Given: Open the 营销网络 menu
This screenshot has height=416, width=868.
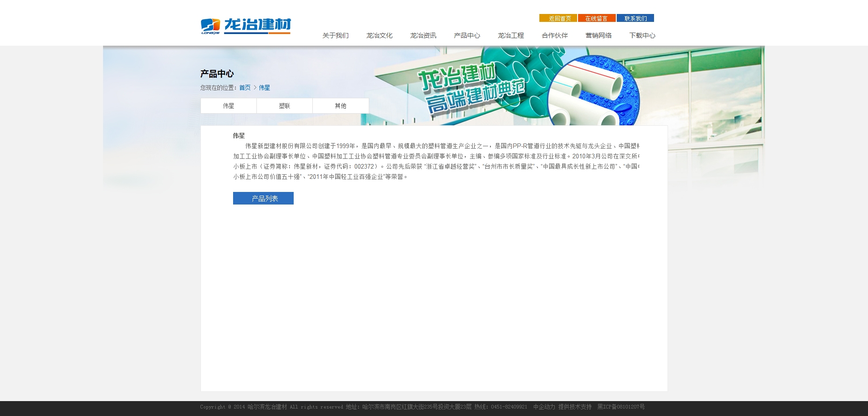Looking at the screenshot, I should pyautogui.click(x=599, y=35).
